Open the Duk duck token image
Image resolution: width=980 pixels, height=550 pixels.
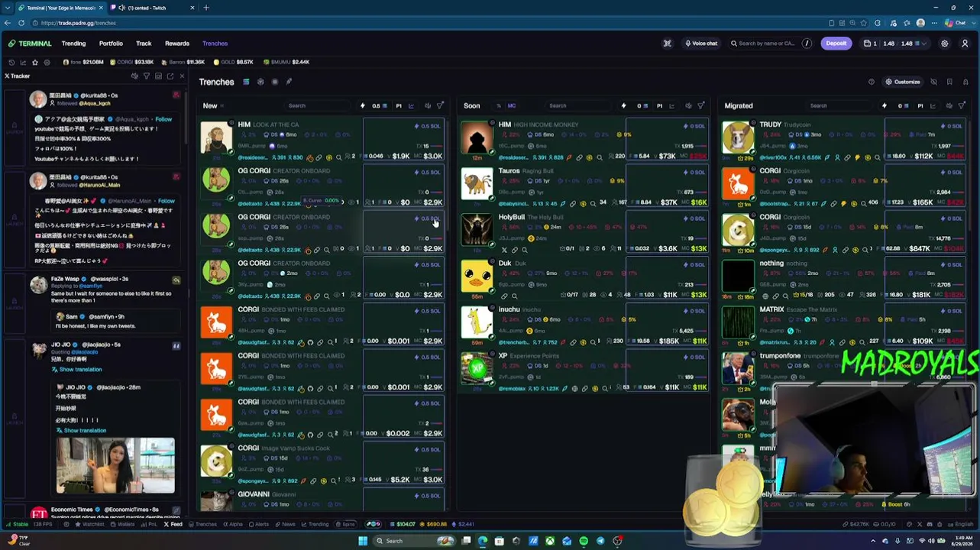tap(477, 277)
